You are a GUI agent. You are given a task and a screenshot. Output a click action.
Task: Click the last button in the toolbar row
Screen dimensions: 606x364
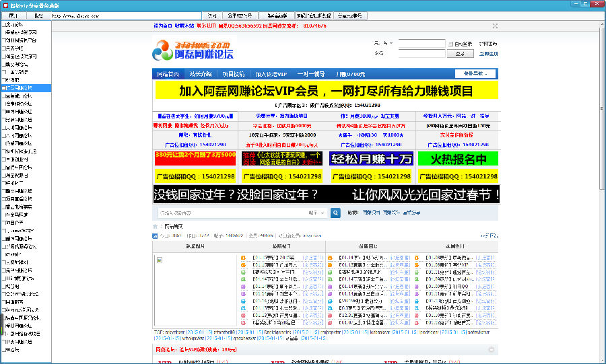(350, 16)
